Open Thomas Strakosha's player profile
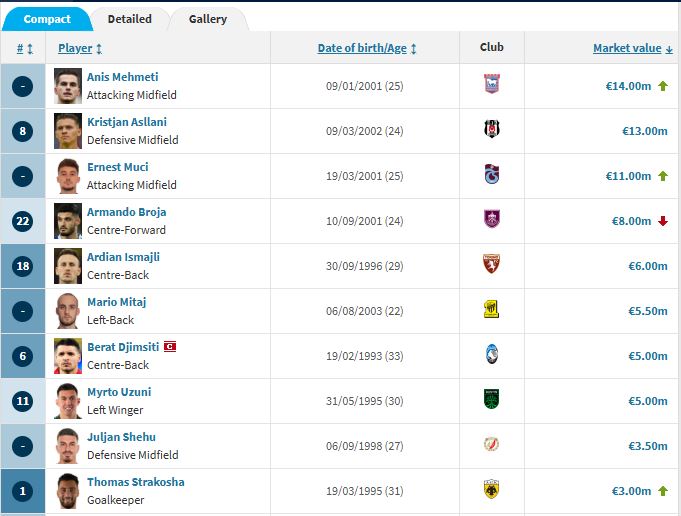681x516 pixels. point(135,482)
